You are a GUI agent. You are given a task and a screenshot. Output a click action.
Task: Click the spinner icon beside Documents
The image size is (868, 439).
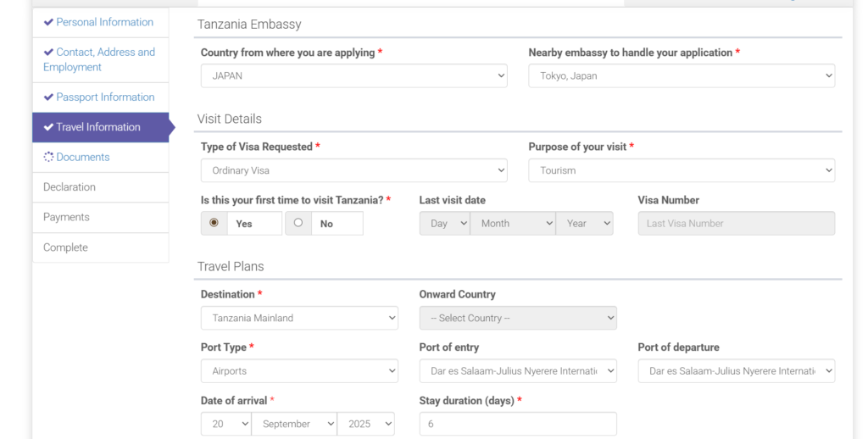48,158
